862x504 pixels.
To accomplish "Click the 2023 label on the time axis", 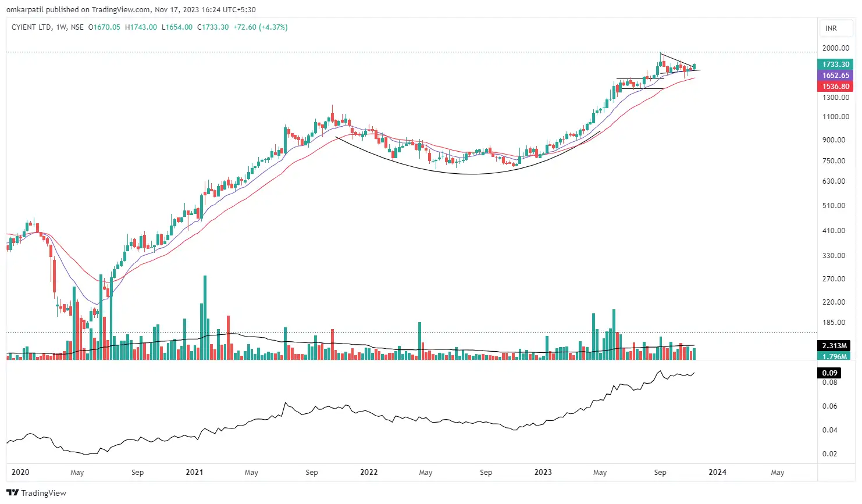I will tap(543, 472).
